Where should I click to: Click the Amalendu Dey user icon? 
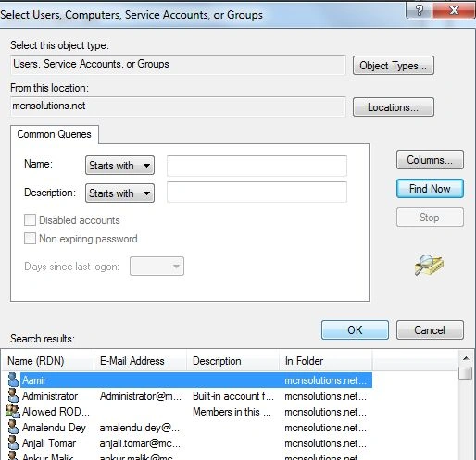point(13,428)
